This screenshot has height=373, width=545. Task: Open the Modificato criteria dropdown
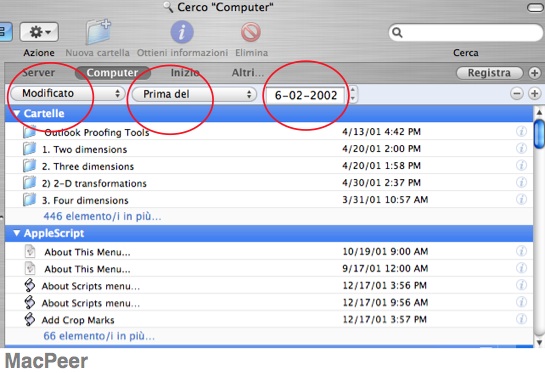pos(68,93)
